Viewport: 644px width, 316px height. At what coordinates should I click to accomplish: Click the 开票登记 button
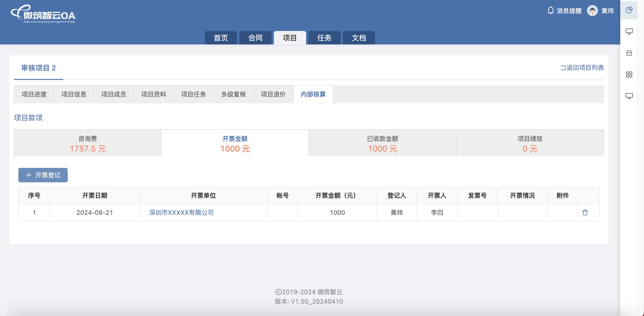[x=43, y=175]
